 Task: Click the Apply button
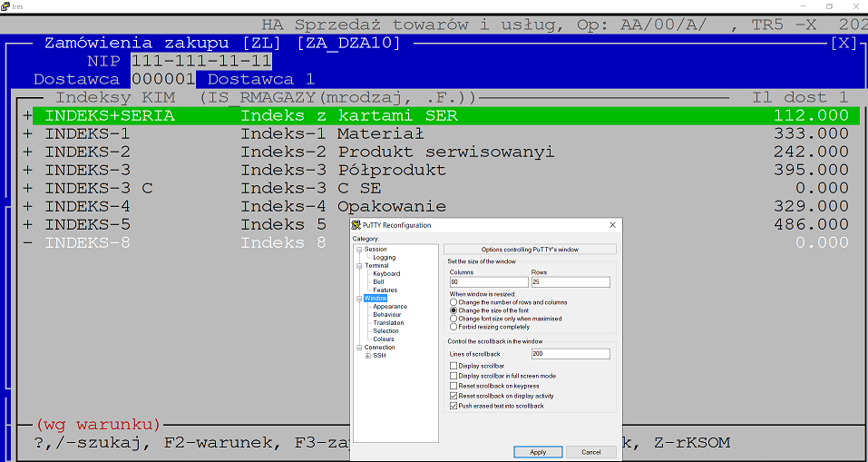coord(538,452)
